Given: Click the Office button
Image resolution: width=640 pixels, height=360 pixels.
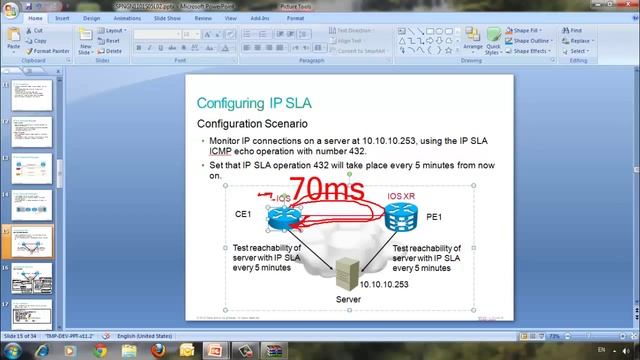Looking at the screenshot, I should point(10,10).
